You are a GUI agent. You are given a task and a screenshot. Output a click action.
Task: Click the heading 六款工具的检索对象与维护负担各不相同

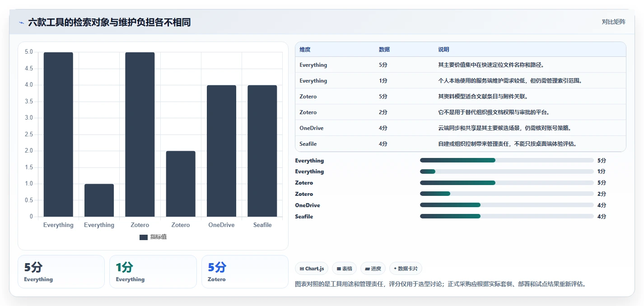pyautogui.click(x=109, y=22)
